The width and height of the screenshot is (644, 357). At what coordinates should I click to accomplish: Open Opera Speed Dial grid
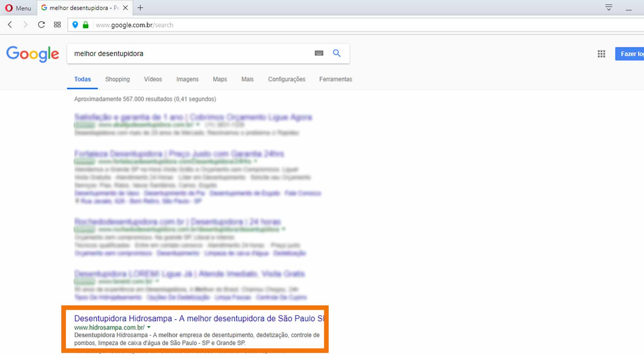click(57, 25)
